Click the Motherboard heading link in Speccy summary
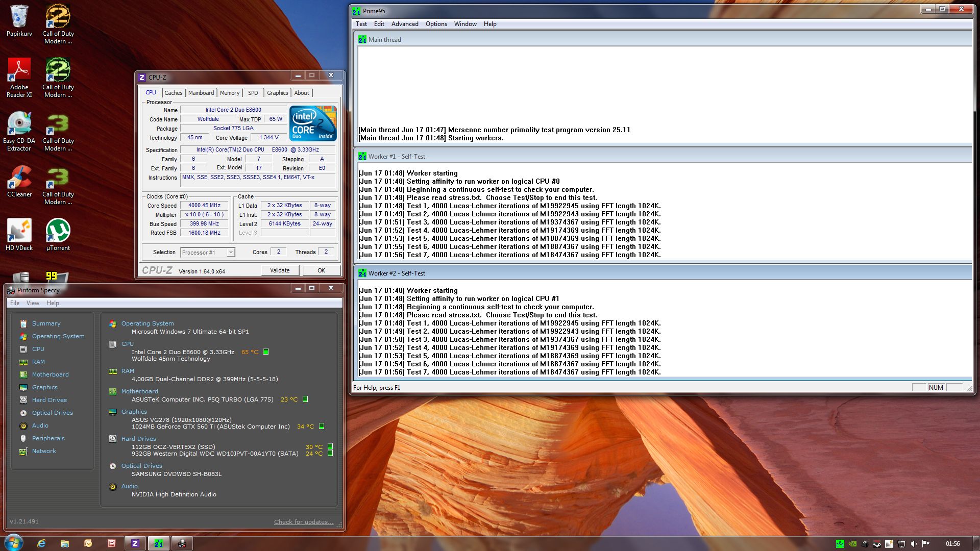980x551 pixels. pyautogui.click(x=140, y=391)
